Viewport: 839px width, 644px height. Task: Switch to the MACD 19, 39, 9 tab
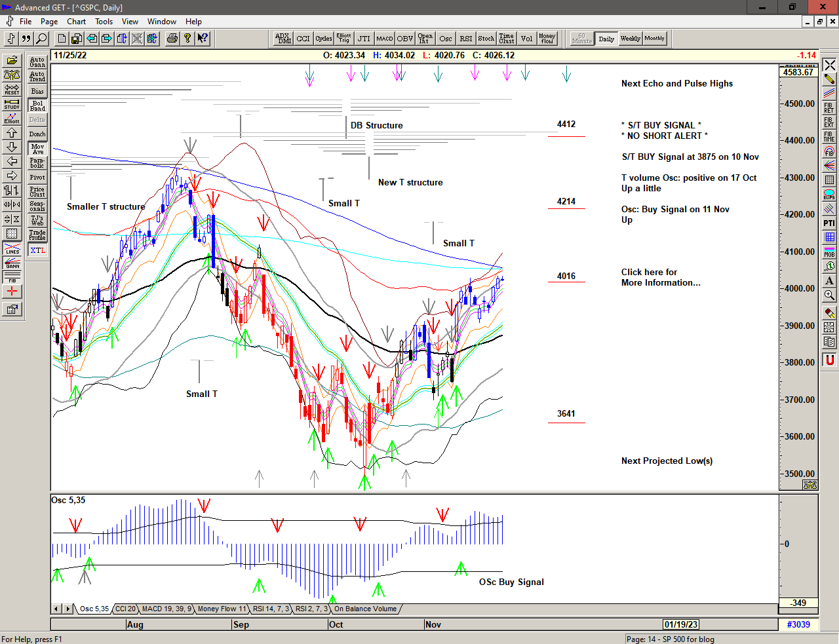[166, 609]
